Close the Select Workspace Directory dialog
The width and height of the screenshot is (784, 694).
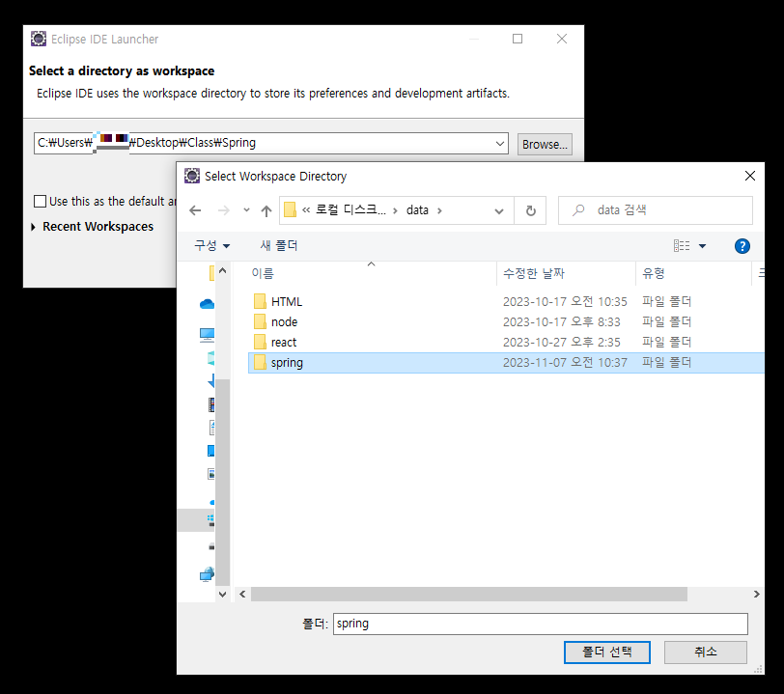click(750, 176)
